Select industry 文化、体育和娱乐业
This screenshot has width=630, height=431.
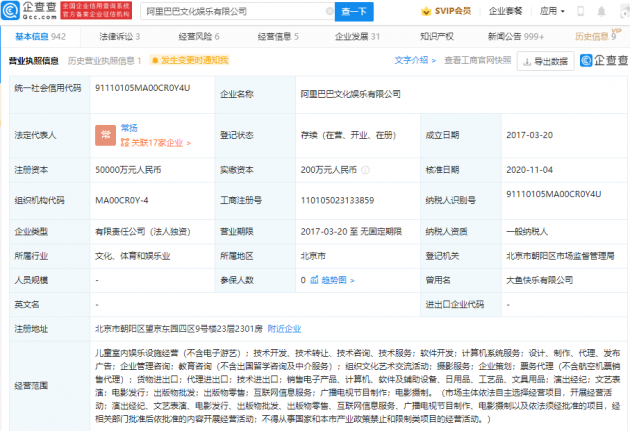coord(133,256)
